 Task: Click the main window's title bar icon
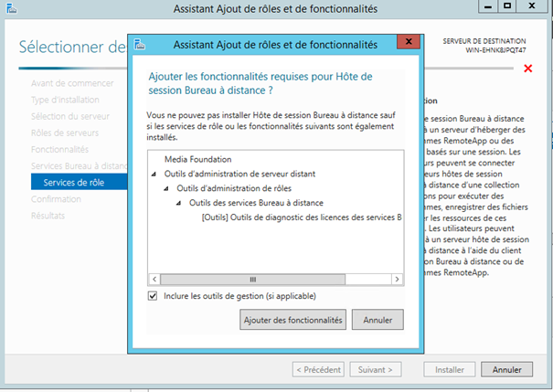8,9
